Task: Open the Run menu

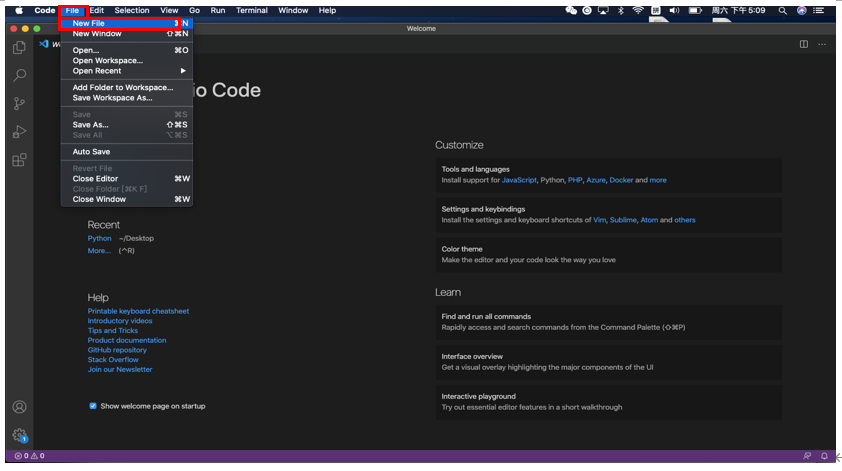Action: 217,10
